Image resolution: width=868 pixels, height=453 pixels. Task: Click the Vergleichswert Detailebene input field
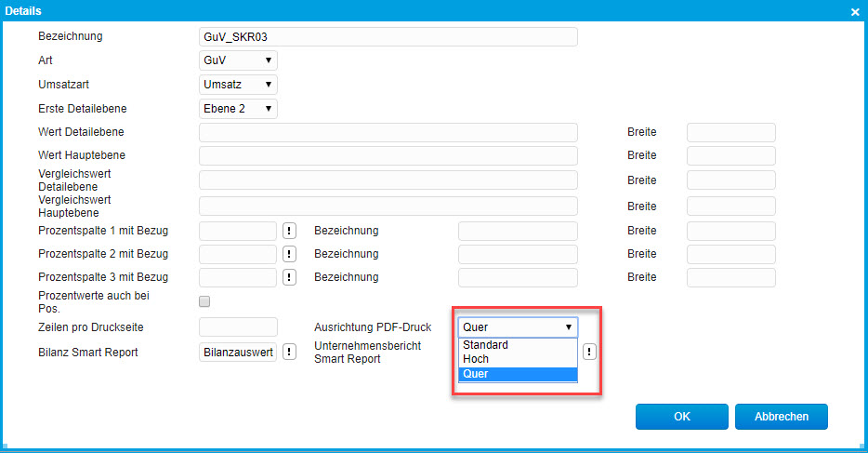[388, 180]
